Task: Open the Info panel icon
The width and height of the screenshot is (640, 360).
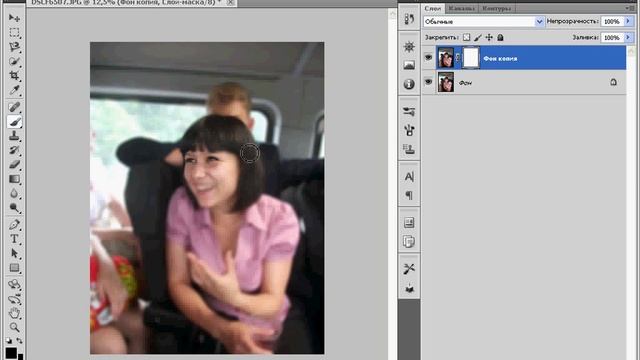Action: pyautogui.click(x=409, y=84)
